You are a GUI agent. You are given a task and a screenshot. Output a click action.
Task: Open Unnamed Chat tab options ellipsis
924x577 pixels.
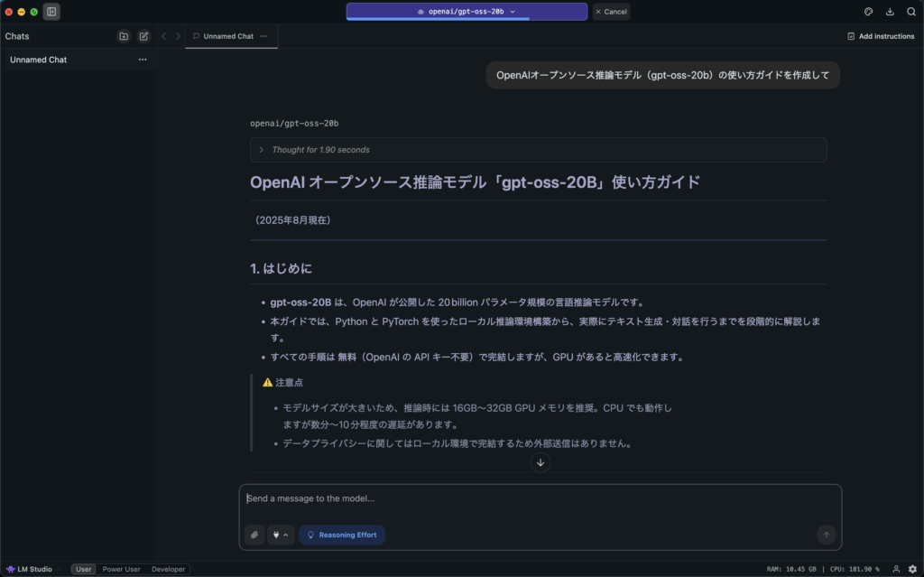[x=264, y=36]
